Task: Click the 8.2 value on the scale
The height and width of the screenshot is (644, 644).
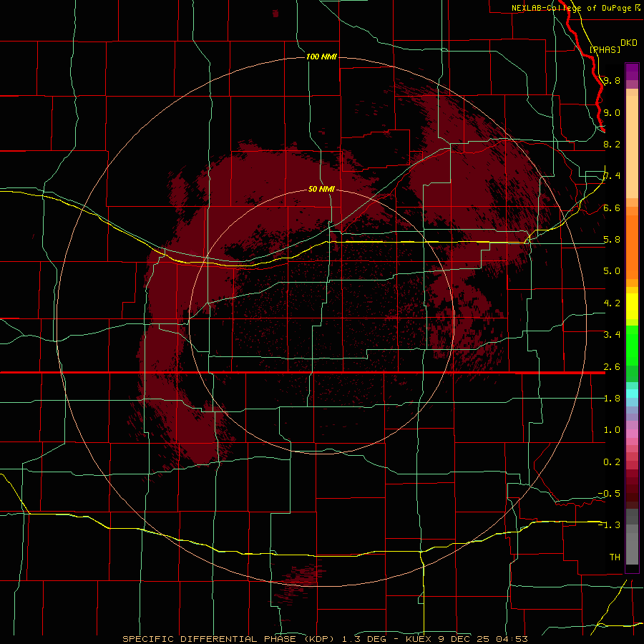Action: tap(612, 144)
